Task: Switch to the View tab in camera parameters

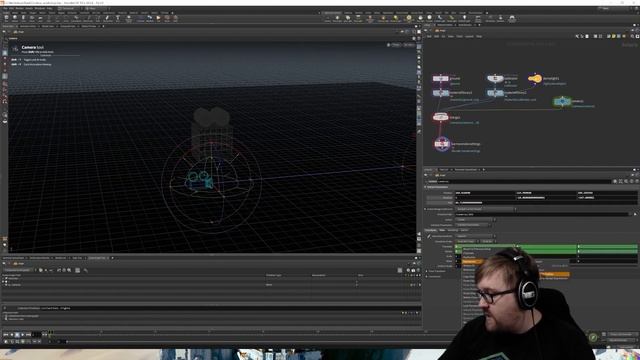Action: (x=442, y=230)
